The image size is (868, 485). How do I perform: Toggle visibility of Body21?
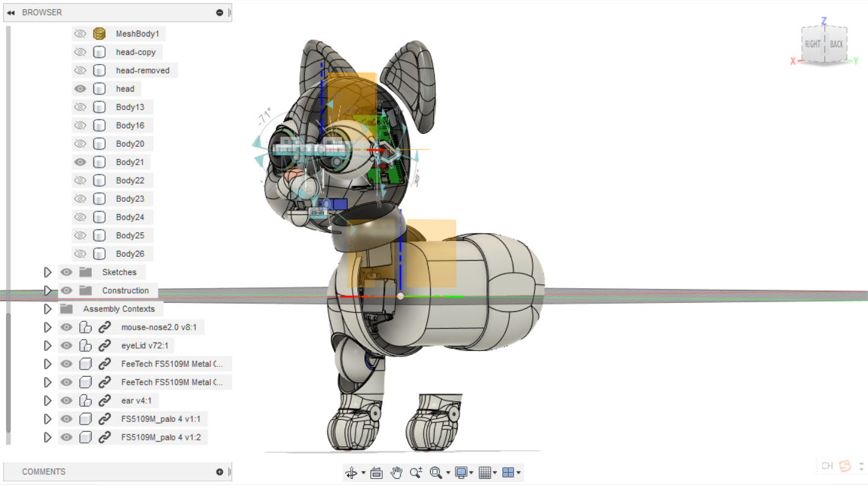coord(80,162)
